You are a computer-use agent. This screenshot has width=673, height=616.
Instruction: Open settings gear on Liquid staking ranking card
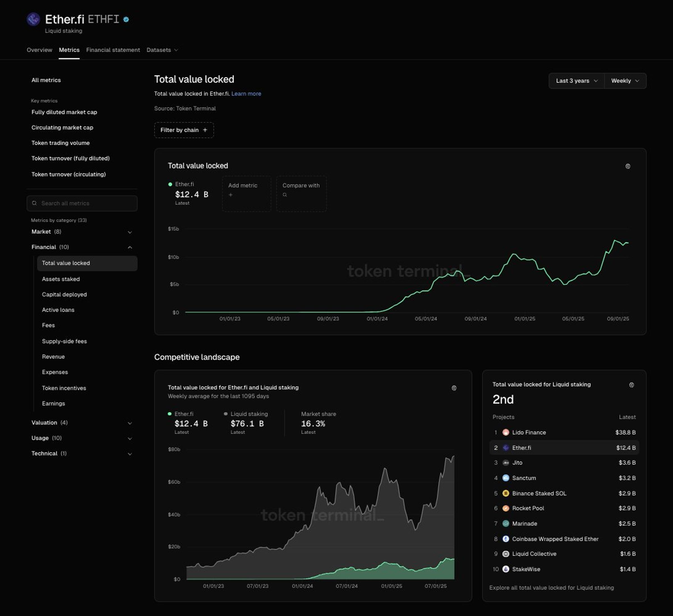pyautogui.click(x=631, y=385)
